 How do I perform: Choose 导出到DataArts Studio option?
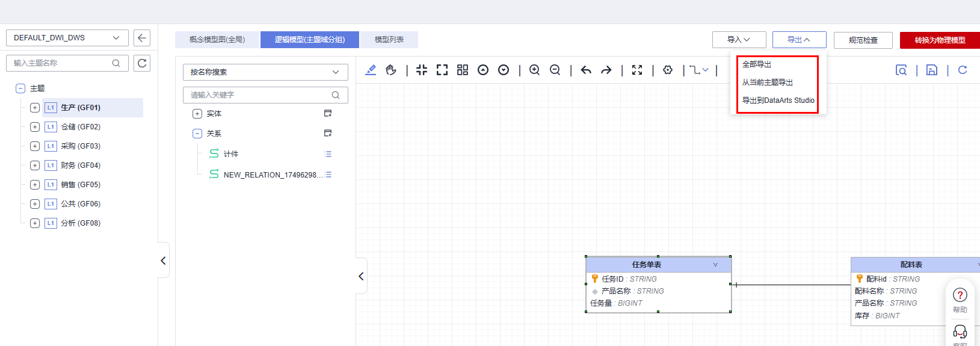coord(778,100)
